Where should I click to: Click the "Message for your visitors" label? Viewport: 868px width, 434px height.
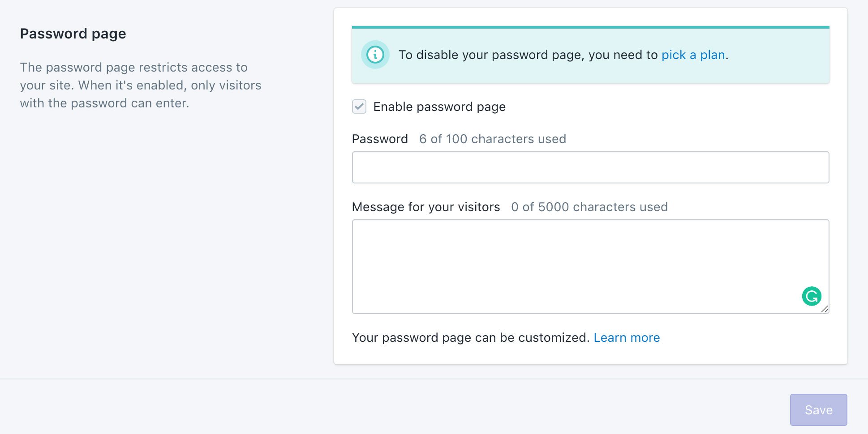pyautogui.click(x=426, y=207)
